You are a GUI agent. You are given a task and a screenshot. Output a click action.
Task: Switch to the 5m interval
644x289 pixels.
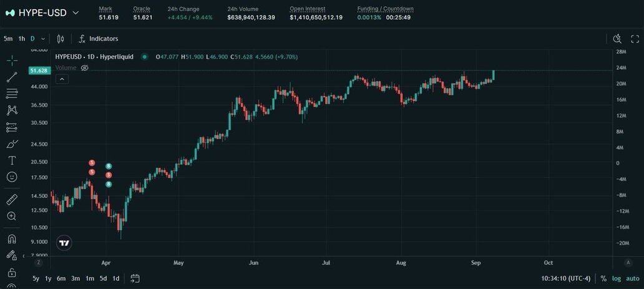tap(8, 39)
